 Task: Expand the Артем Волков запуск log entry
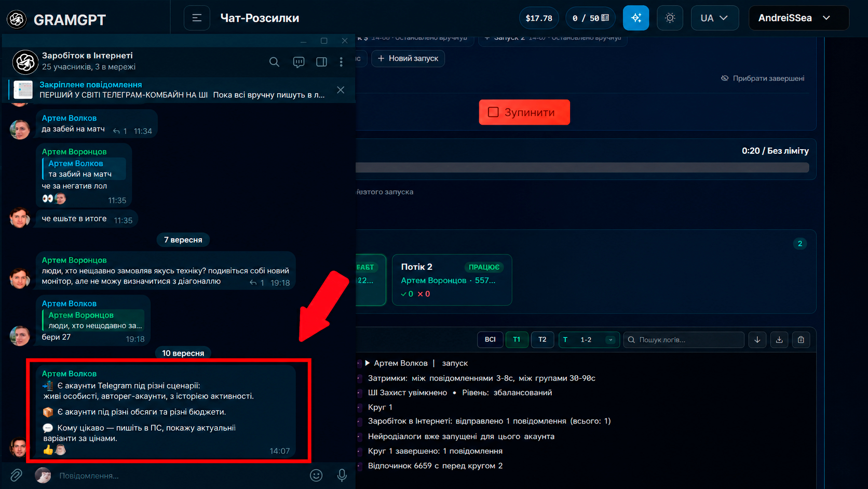pyautogui.click(x=368, y=363)
